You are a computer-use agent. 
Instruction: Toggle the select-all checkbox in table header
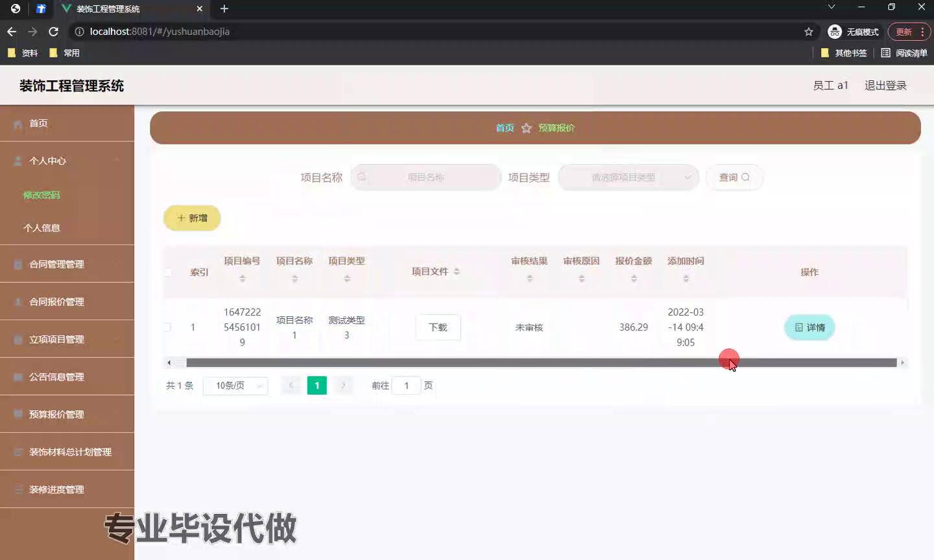coord(168,272)
